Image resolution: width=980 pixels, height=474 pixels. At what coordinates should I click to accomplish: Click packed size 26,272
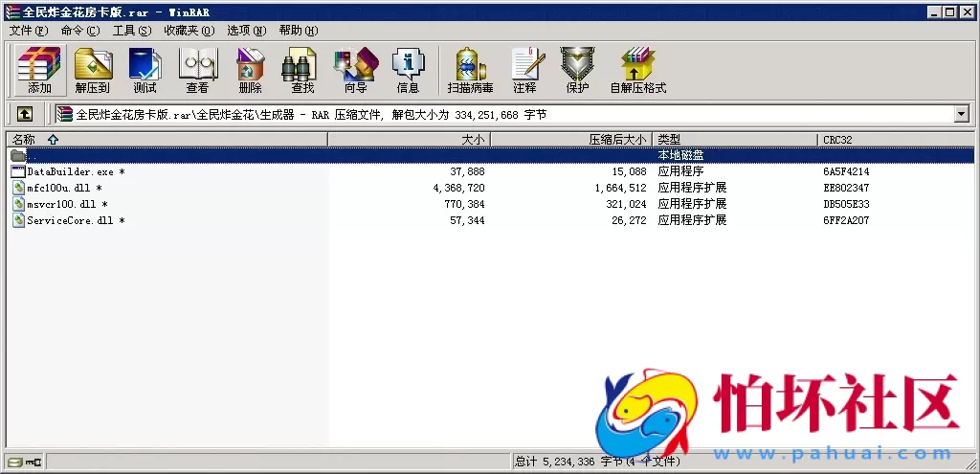click(x=630, y=220)
